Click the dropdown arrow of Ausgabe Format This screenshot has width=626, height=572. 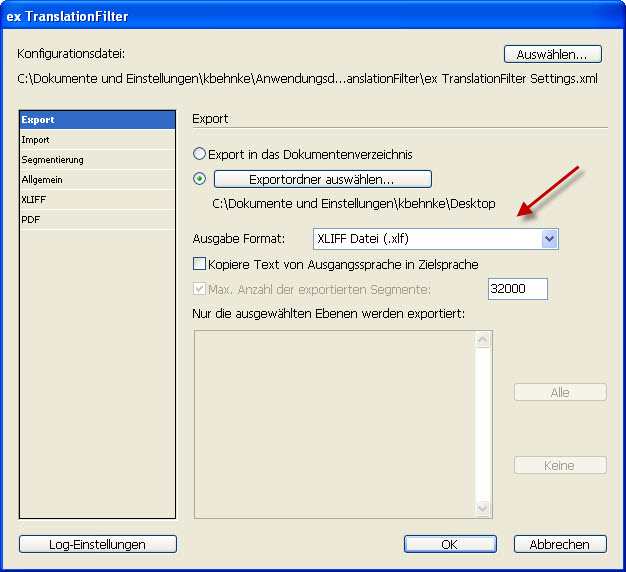pyautogui.click(x=550, y=239)
